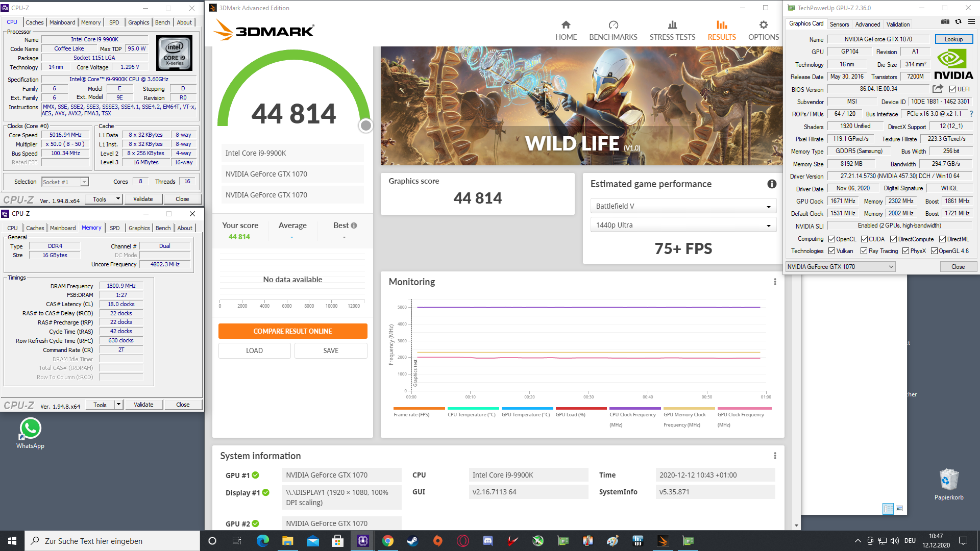Click the Frame rate (FPS) orange legend swatch
The width and height of the screenshot is (980, 551).
419,408
